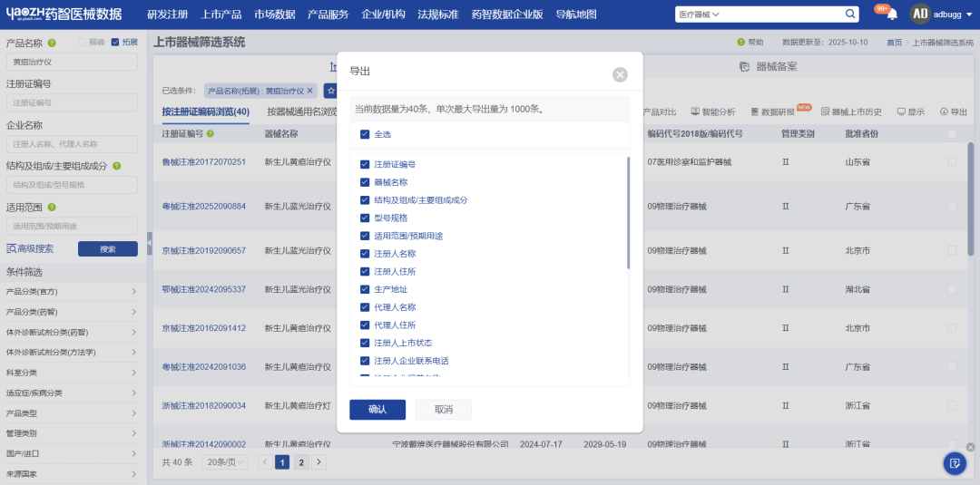Image resolution: width=980 pixels, height=485 pixels.
Task: Click the green help icon next to 产品名称
Action: pyautogui.click(x=52, y=44)
